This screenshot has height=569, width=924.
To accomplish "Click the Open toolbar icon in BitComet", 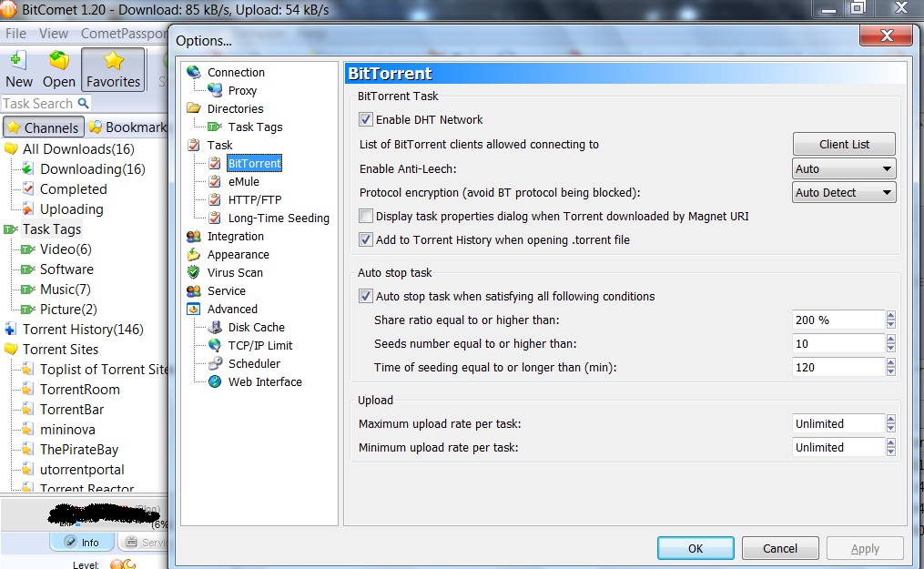I will [59, 60].
